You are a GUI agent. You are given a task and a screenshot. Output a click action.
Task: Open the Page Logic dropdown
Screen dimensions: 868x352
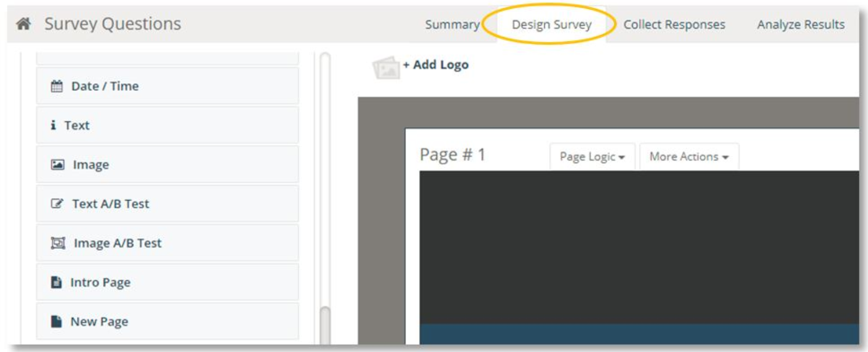coord(592,157)
